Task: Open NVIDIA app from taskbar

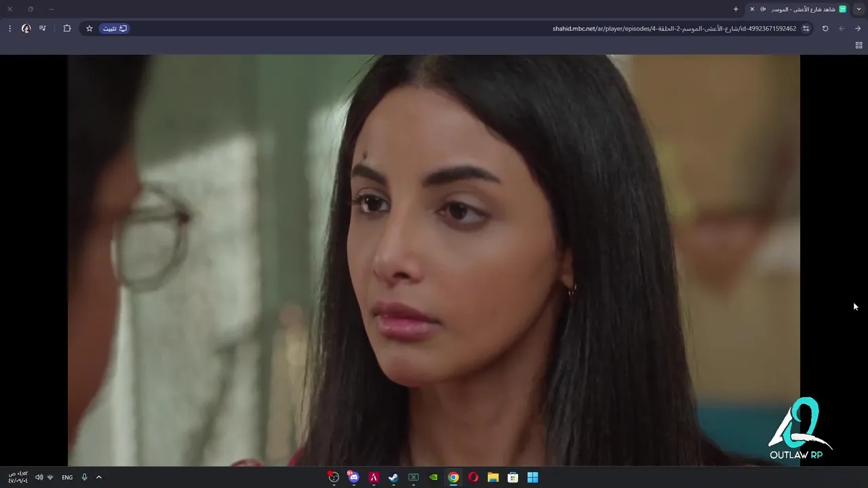Action: 433,477
